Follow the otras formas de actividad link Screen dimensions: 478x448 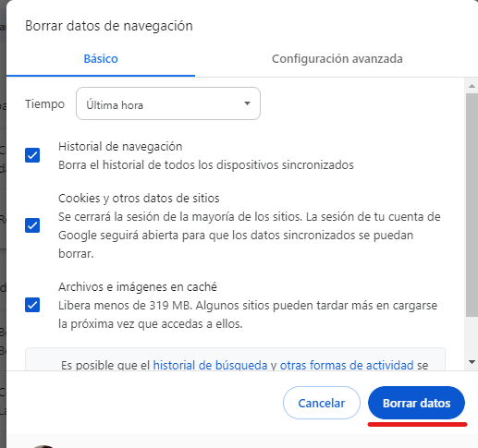pos(347,365)
